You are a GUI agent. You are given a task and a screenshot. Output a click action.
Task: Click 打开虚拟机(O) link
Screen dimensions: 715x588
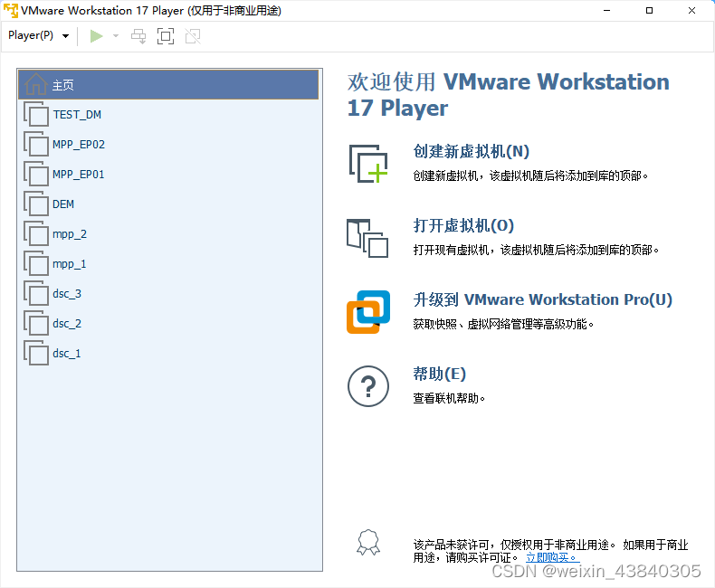point(463,225)
